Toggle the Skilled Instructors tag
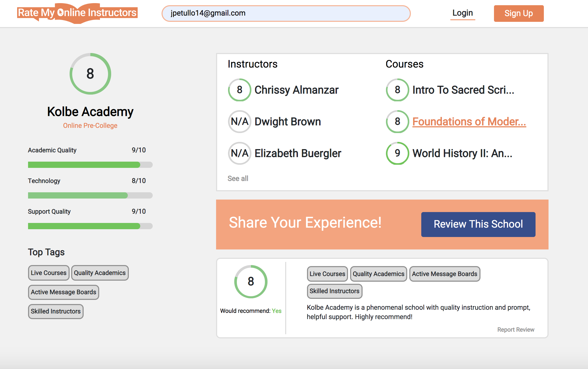 click(x=56, y=311)
